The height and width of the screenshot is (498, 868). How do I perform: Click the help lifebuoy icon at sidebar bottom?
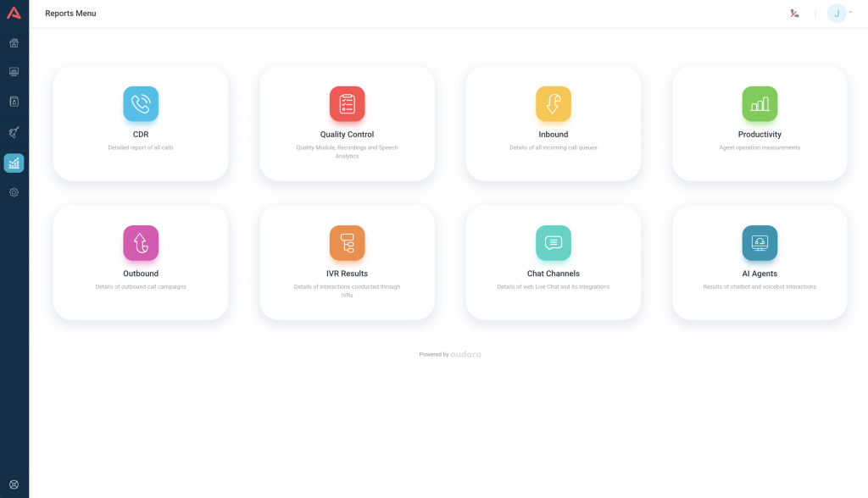coord(14,484)
